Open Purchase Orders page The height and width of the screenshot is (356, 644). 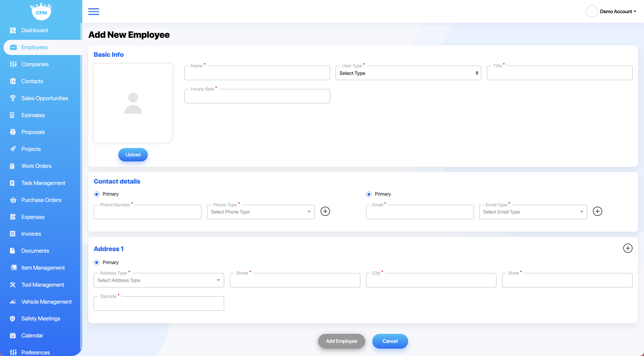[41, 200]
